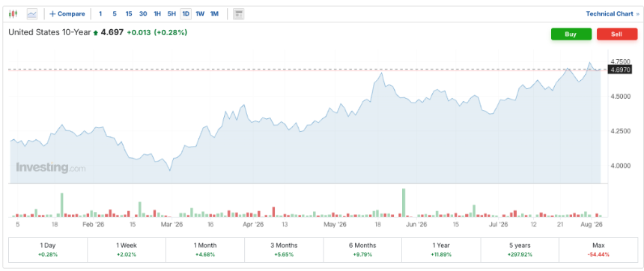Click the tallest green volume bar near Jun '26
The width and height of the screenshot is (644, 271).
point(404,202)
